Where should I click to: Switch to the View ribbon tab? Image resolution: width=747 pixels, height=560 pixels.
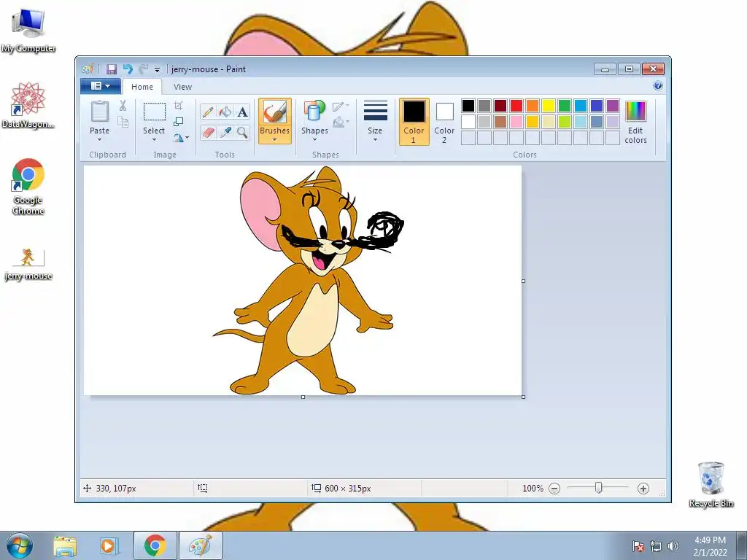point(182,87)
